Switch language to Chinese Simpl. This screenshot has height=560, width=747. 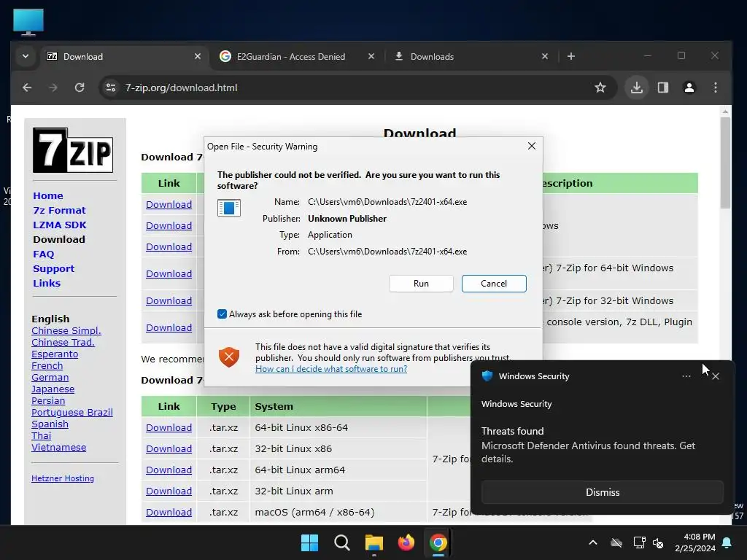pos(66,330)
